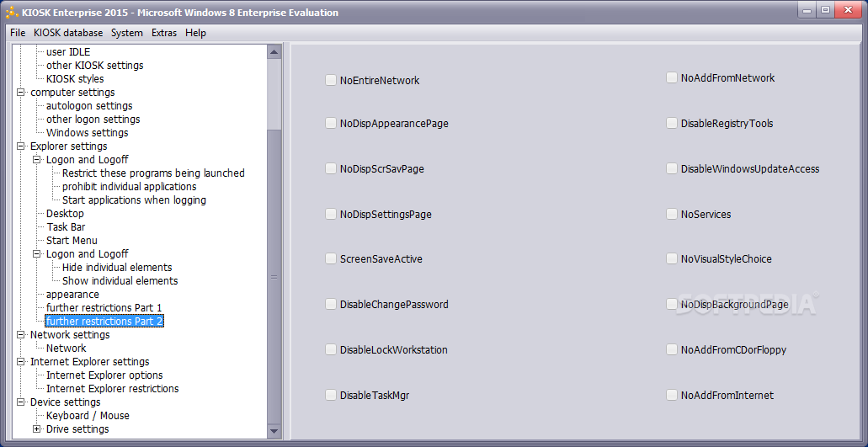The height and width of the screenshot is (447, 868).
Task: Open Windows settings tree item
Action: tap(87, 133)
